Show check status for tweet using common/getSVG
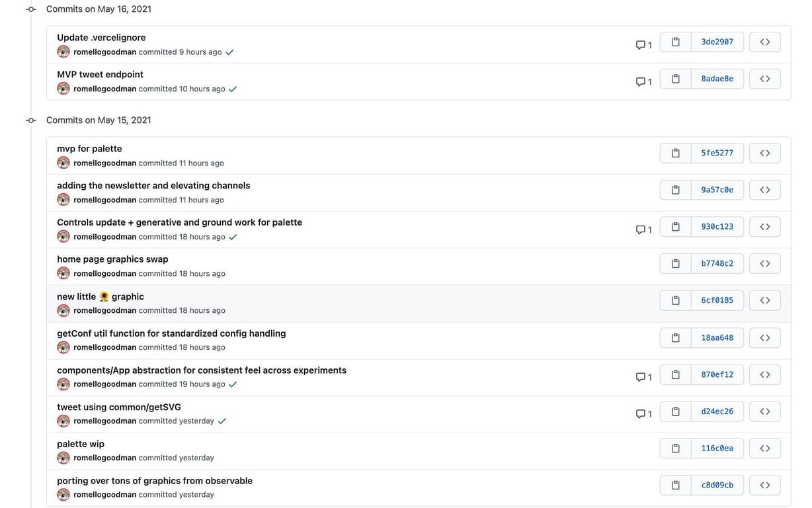 [222, 421]
